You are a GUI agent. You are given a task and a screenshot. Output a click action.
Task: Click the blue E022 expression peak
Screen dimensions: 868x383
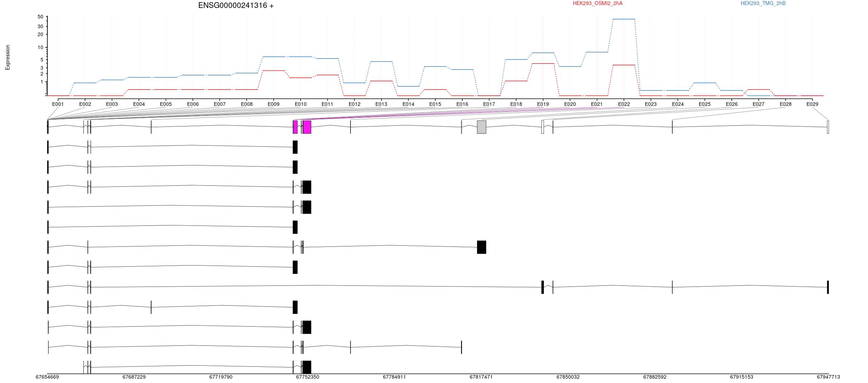[624, 19]
